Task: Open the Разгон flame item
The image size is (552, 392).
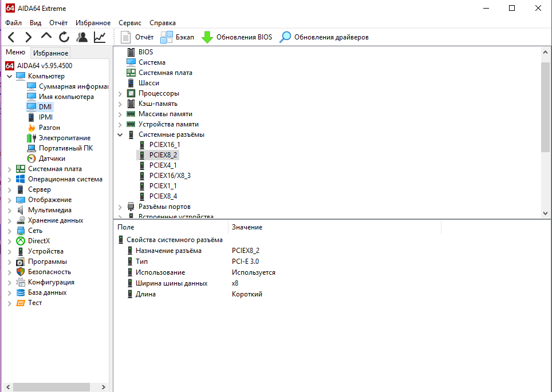Action: 44,128
